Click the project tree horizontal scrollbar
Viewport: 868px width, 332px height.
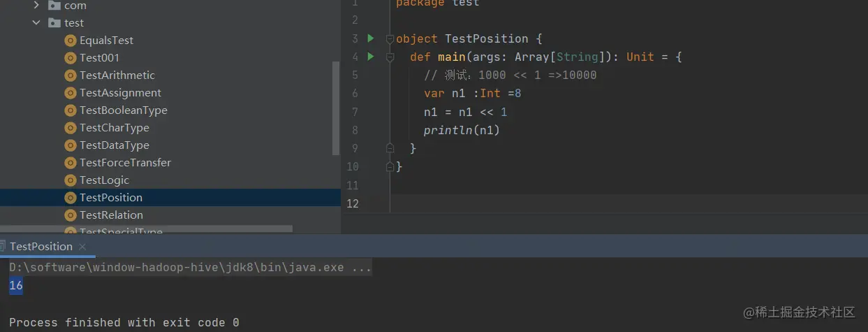click(x=146, y=229)
